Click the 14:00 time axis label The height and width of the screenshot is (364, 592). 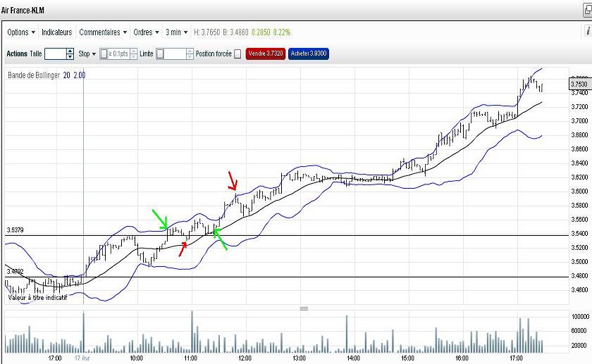(353, 358)
